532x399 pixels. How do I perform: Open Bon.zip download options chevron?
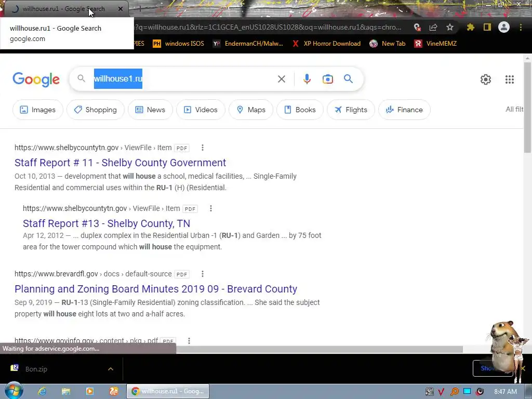[x=111, y=369]
